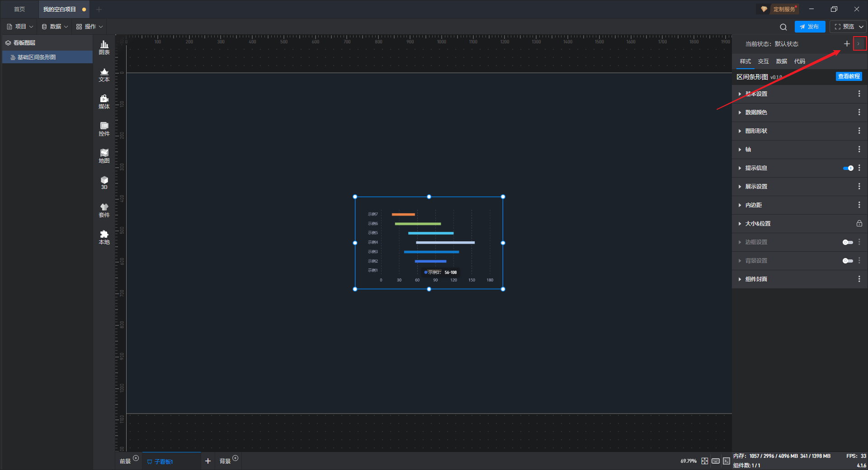Open the 媒体 media components panel

(x=104, y=102)
